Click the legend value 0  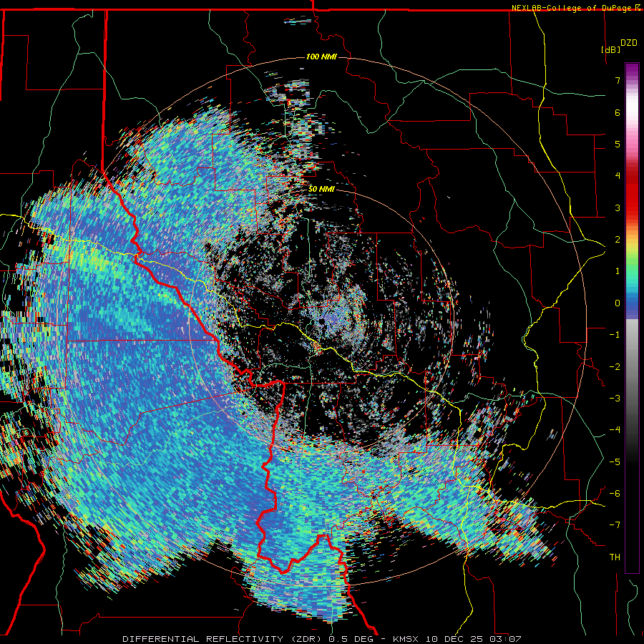point(618,303)
